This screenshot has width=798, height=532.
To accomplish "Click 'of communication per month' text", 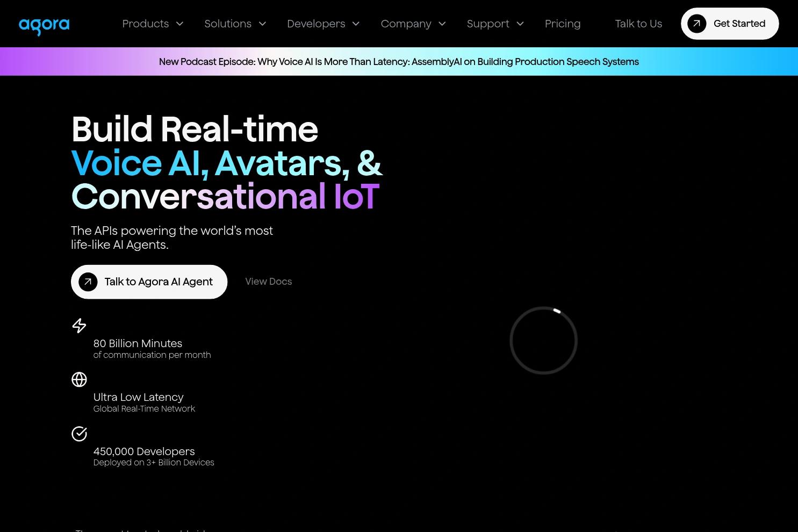I will pos(152,355).
